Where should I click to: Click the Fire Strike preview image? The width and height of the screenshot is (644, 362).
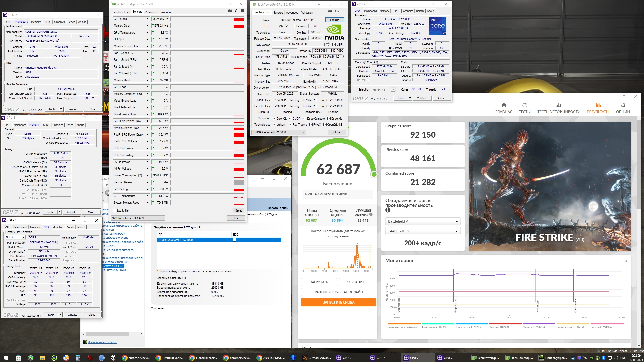point(550,186)
